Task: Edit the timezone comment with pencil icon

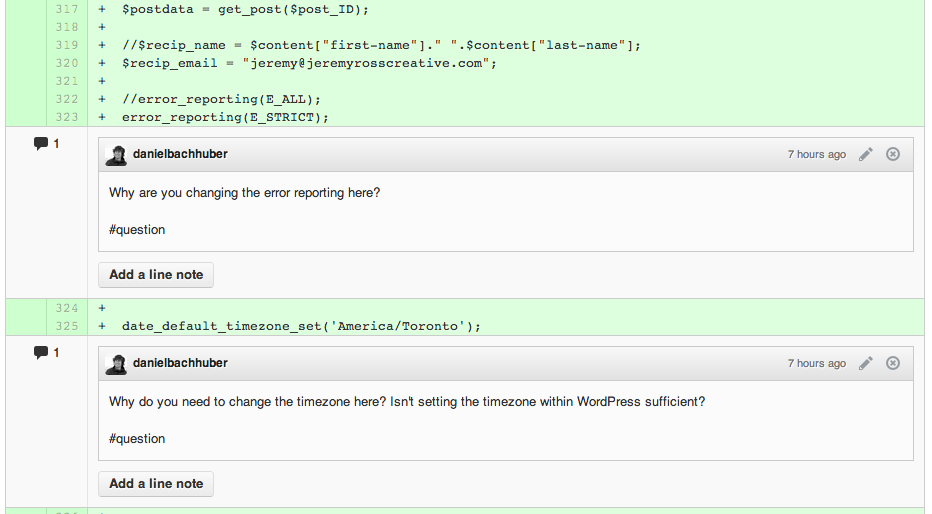Action: click(x=865, y=364)
